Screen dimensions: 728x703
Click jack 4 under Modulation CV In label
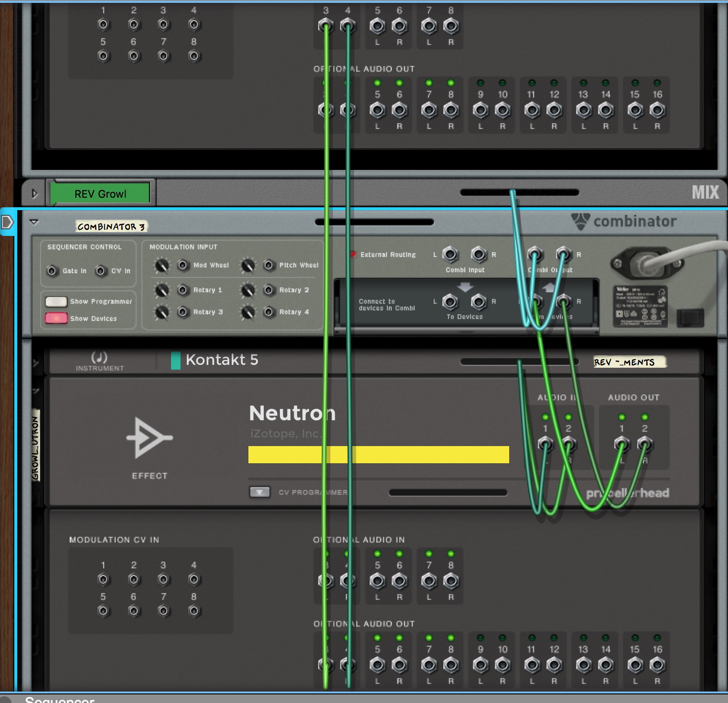tap(193, 579)
